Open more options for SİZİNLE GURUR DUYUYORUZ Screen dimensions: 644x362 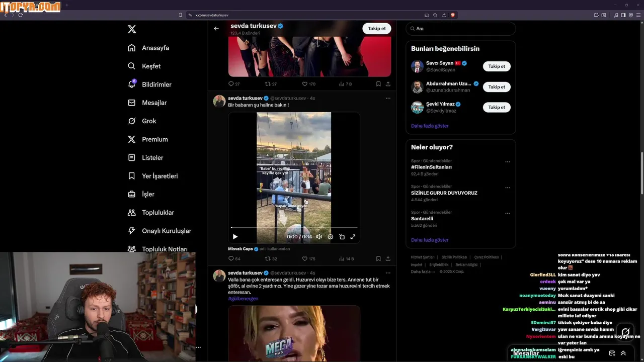507,188
